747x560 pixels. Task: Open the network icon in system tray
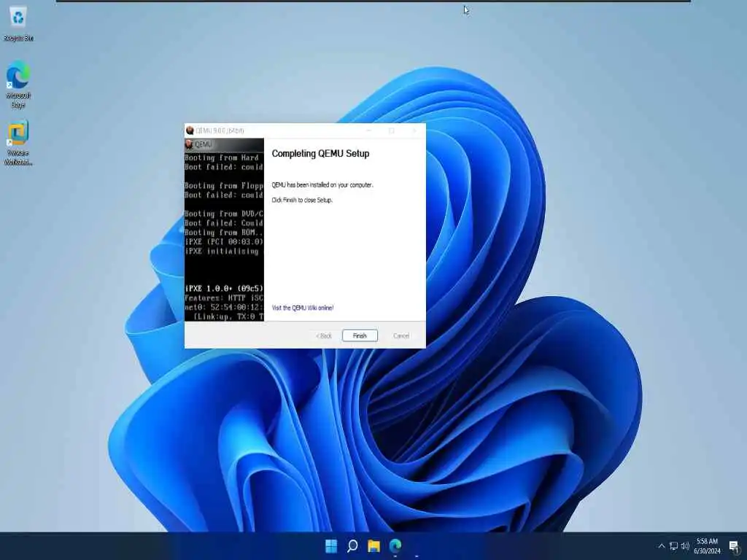[673, 546]
